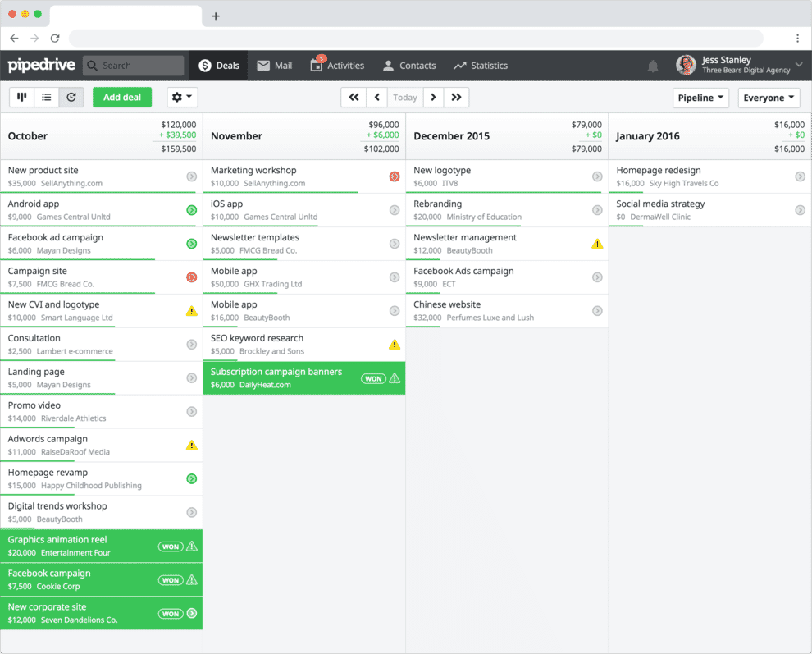Image resolution: width=812 pixels, height=654 pixels.
Task: Open the New logotype deal
Action: click(x=507, y=176)
